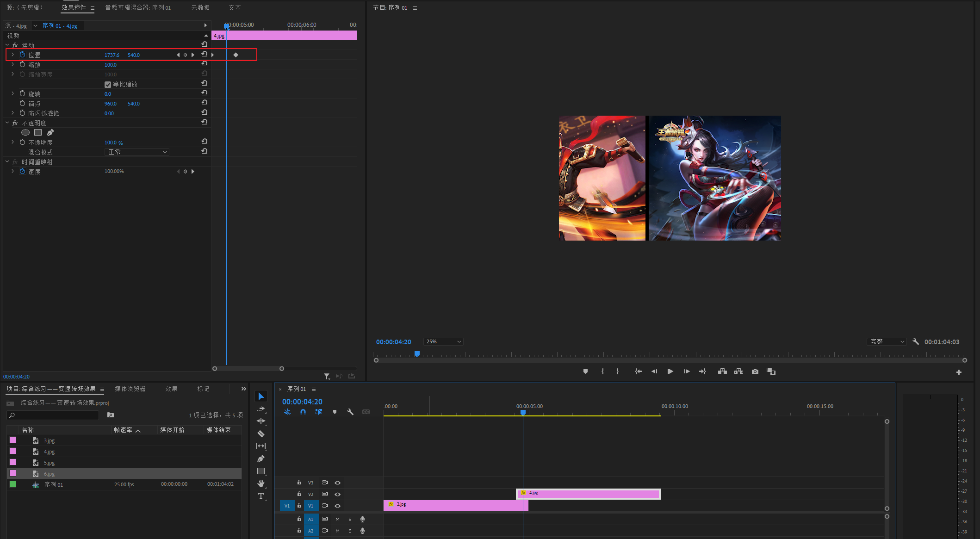This screenshot has width=980, height=539.
Task: Reset the 缩放 scale parameter
Action: coord(204,64)
